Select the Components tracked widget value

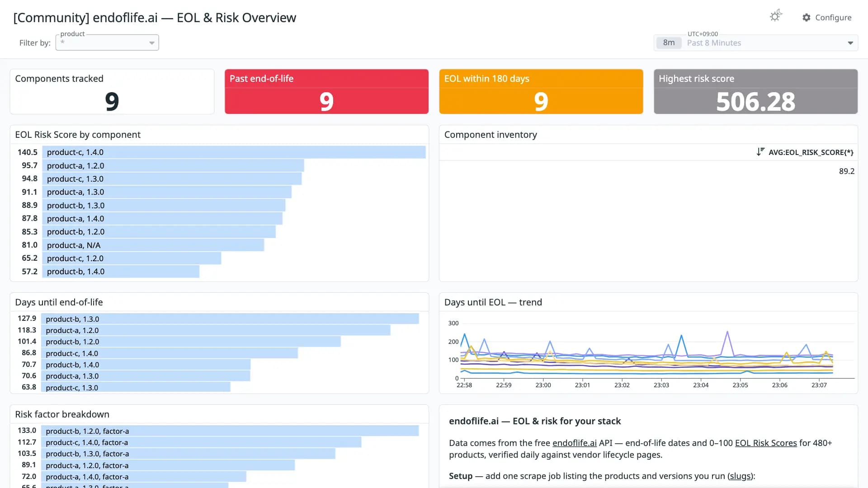112,101
